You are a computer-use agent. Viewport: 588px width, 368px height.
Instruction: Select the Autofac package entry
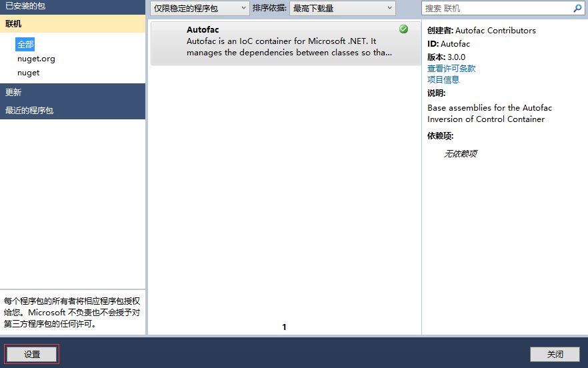(x=286, y=43)
